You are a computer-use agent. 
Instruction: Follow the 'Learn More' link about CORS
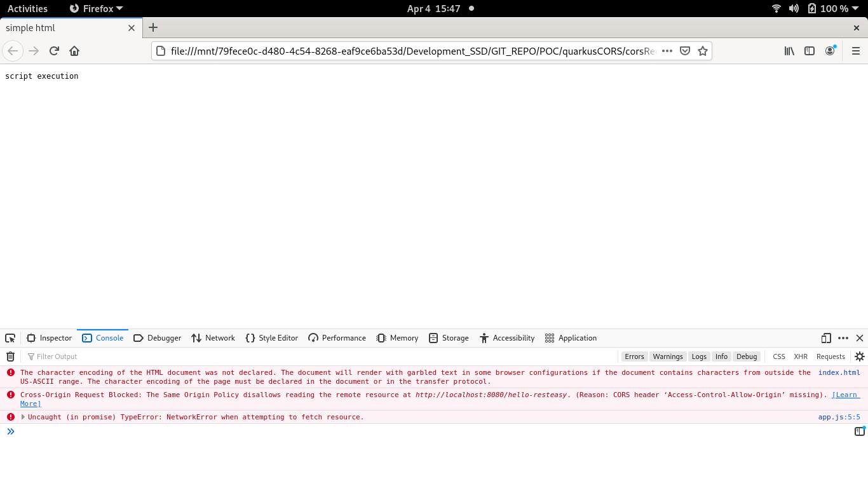click(x=846, y=395)
